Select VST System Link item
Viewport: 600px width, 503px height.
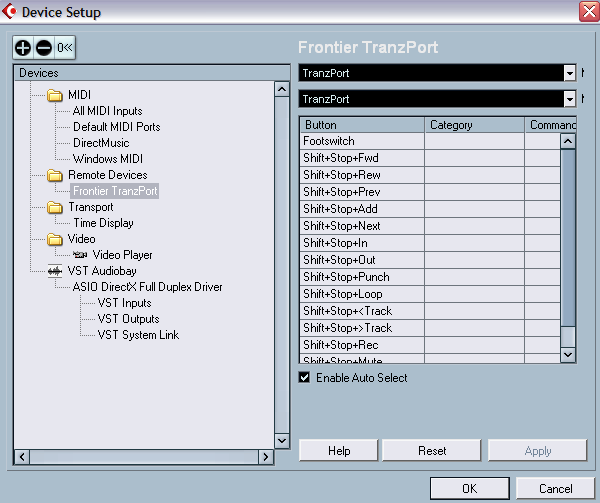[138, 335]
